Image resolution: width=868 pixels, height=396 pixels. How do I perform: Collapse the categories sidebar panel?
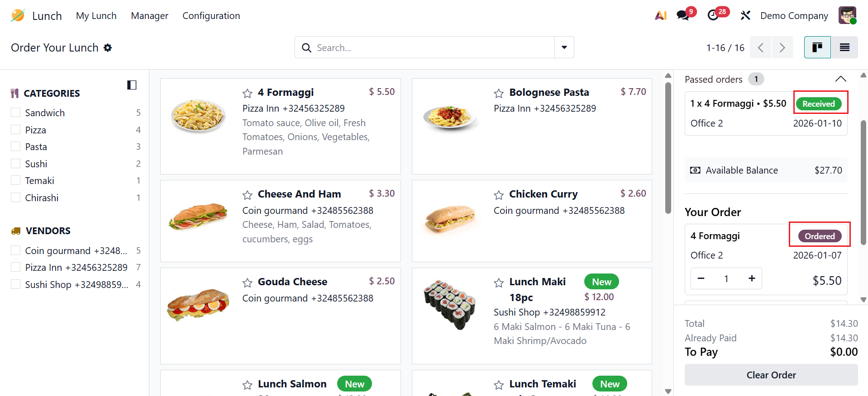132,85
